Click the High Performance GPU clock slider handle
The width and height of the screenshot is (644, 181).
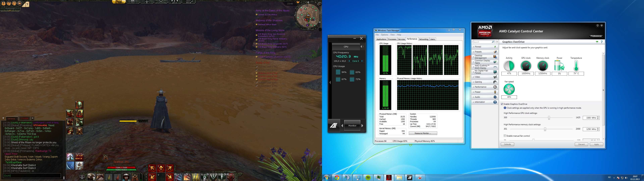[549, 118]
